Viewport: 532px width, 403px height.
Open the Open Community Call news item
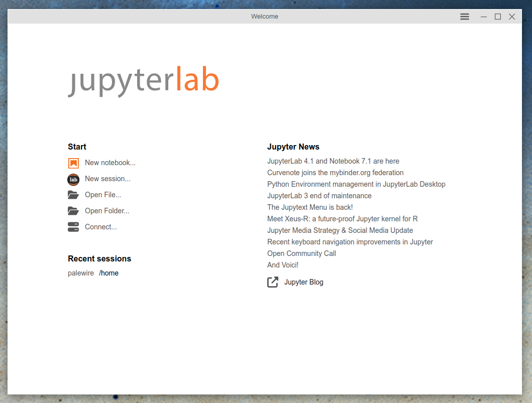(x=301, y=253)
